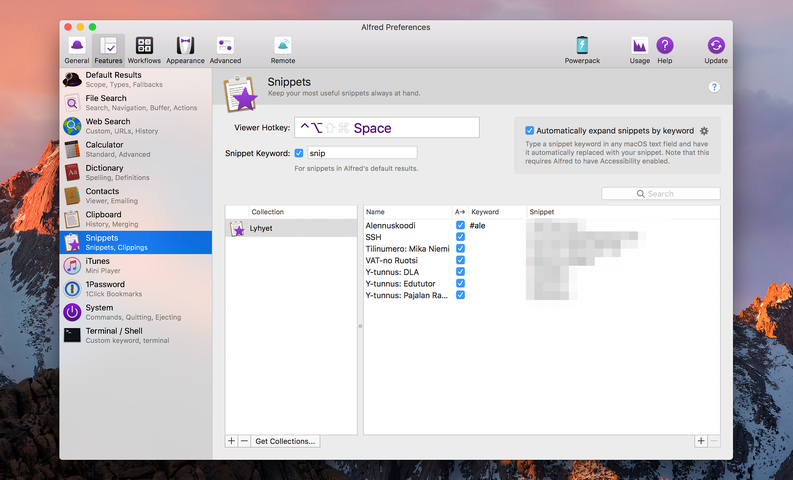
Task: Select Clipboard in the sidebar
Action: point(136,219)
